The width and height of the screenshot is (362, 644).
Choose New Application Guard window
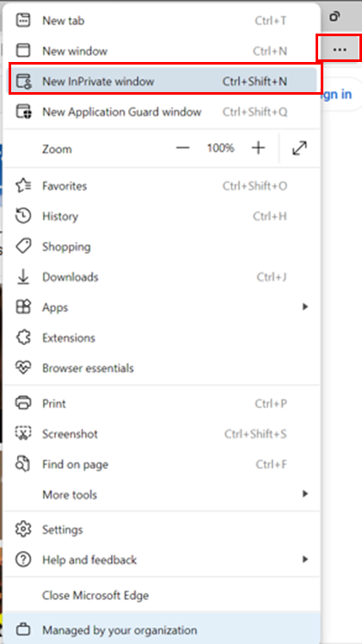pos(162,112)
